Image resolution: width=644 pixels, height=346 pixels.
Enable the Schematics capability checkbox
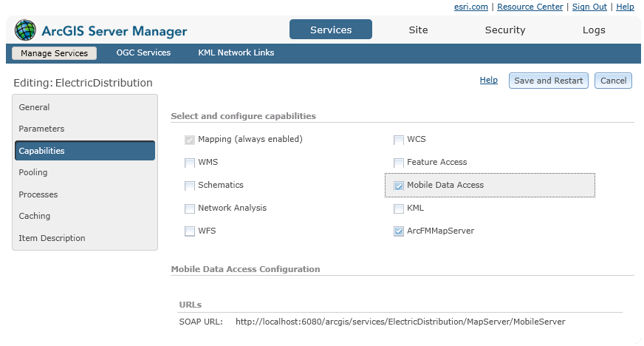[x=191, y=186]
